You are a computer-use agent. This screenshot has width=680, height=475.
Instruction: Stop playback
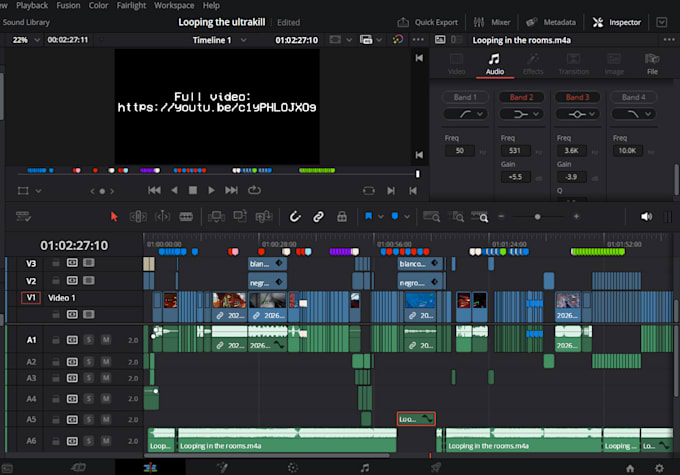coord(193,190)
